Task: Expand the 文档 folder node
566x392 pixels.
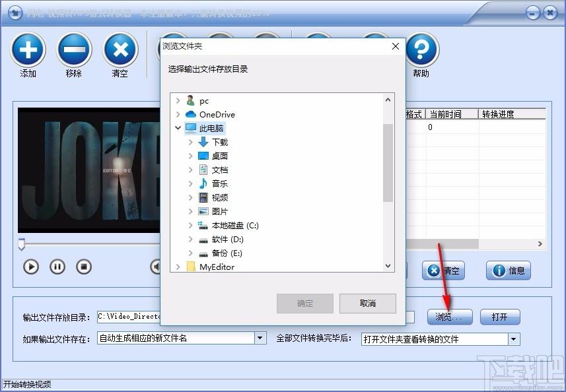Action: point(191,170)
